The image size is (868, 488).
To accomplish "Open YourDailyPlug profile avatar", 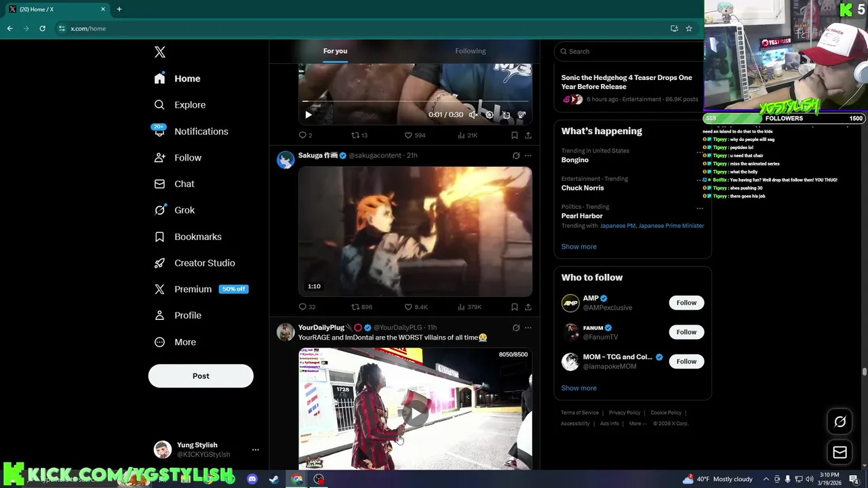I will (x=285, y=331).
